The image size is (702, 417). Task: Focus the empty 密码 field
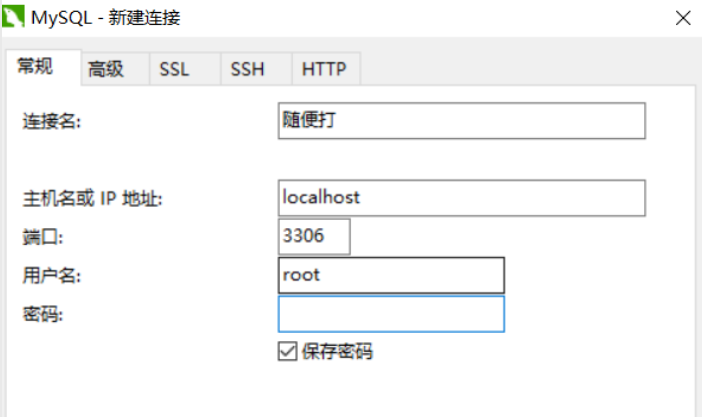coord(391,314)
